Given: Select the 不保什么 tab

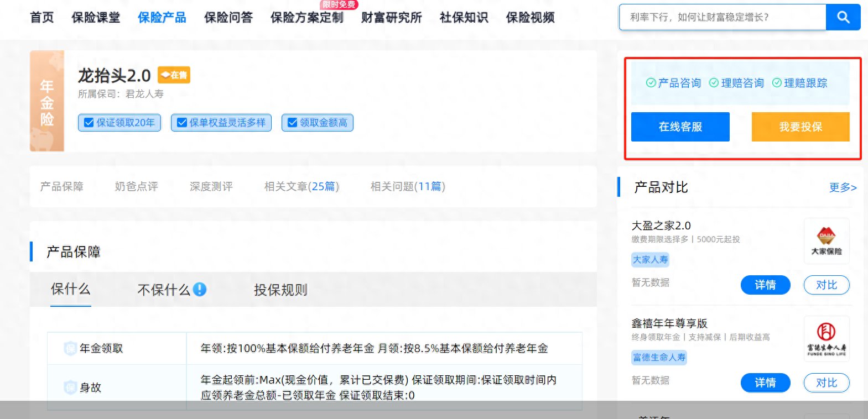Looking at the screenshot, I should tap(164, 290).
